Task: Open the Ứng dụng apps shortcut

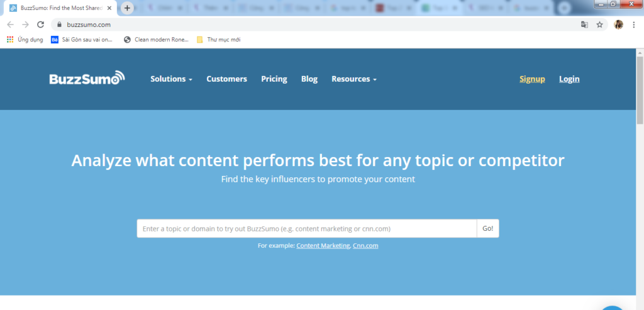Action: 25,40
